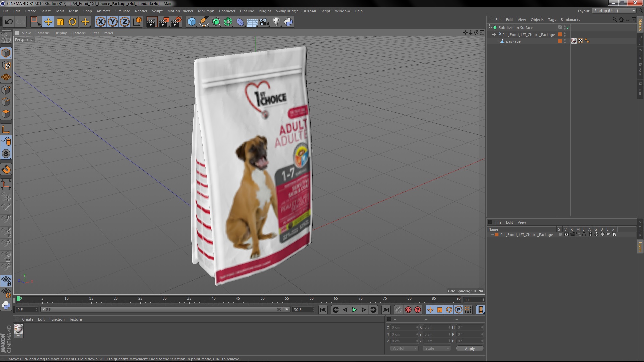Open Material Manager Create menu
Screen dimensions: 644x362
(28, 319)
